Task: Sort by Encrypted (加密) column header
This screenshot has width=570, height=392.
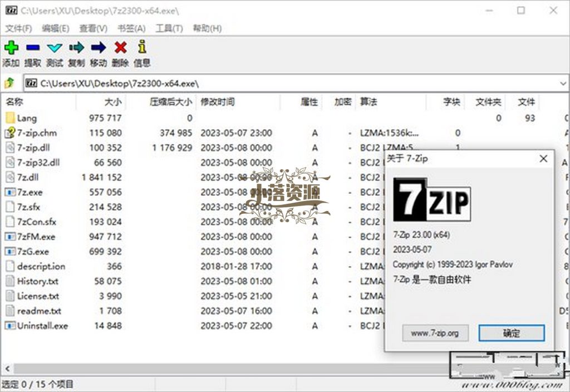Action: pos(339,102)
